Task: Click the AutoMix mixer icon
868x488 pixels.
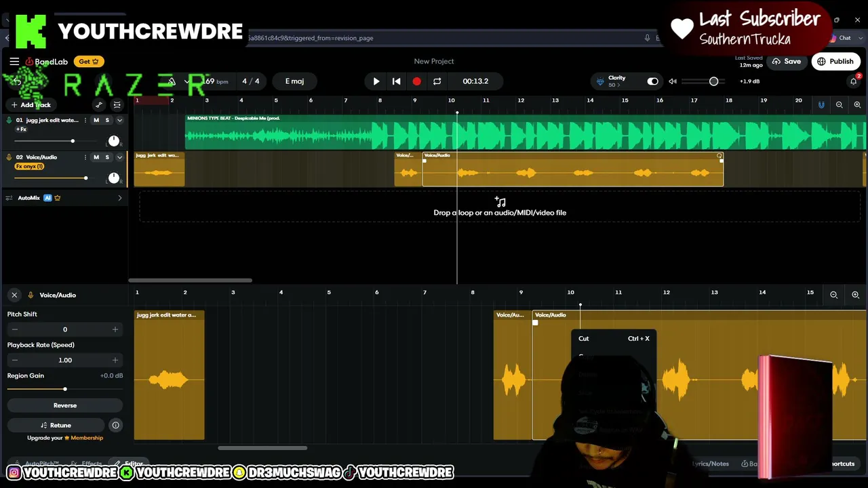Action: coord(9,198)
